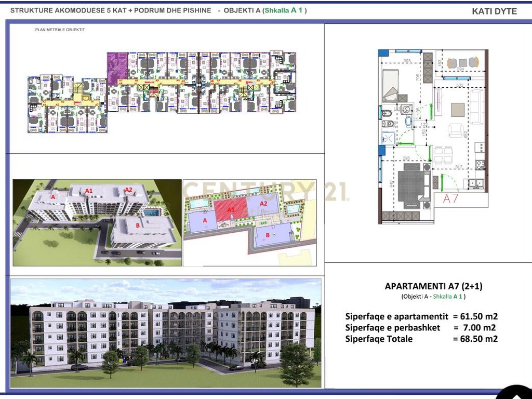
Task: Click the 293 dimension above the double bed
Action: (406, 158)
